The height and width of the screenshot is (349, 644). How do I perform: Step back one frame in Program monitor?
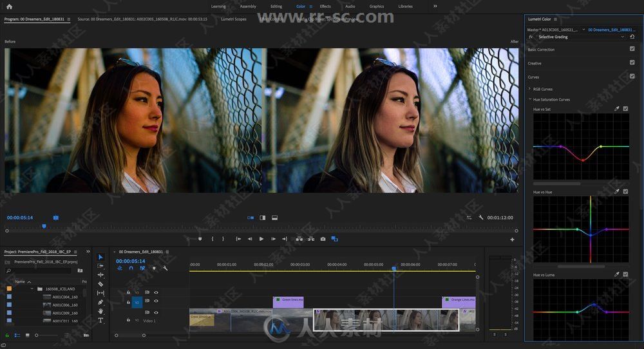250,238
